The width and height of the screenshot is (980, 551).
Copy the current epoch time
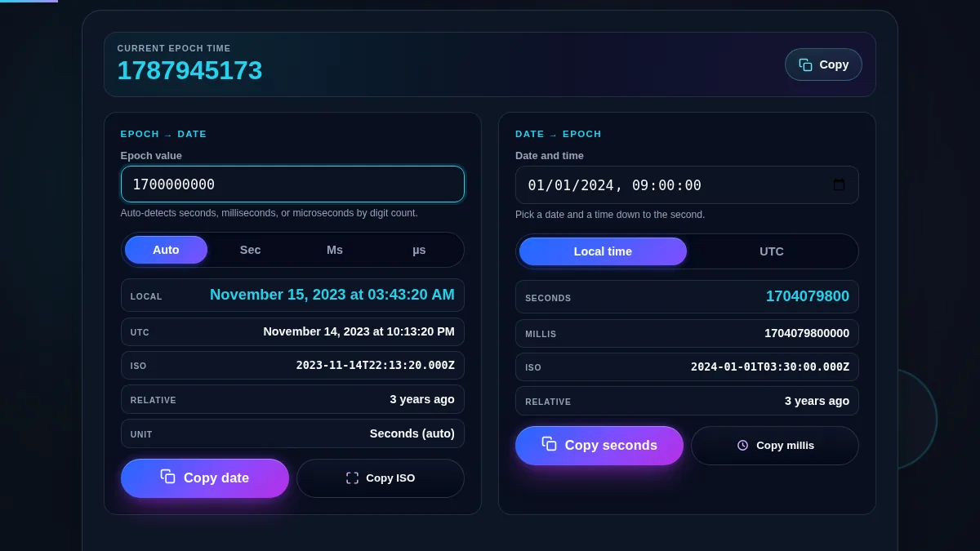click(x=823, y=64)
